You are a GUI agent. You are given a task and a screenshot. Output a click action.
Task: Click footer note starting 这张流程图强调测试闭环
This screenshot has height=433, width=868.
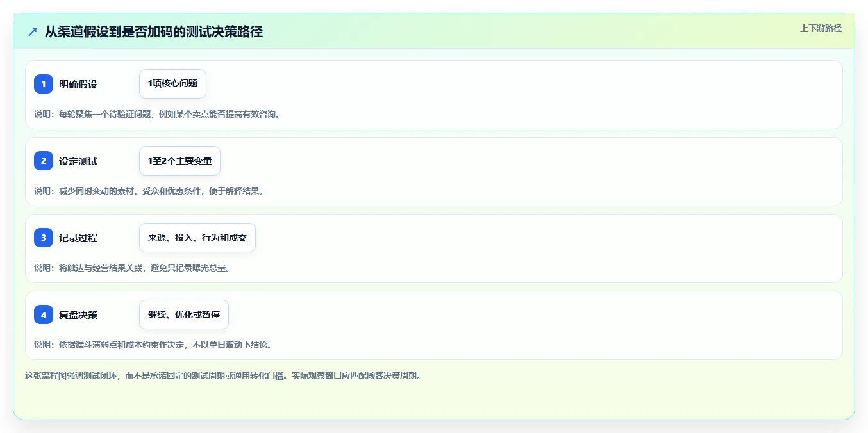(x=224, y=375)
